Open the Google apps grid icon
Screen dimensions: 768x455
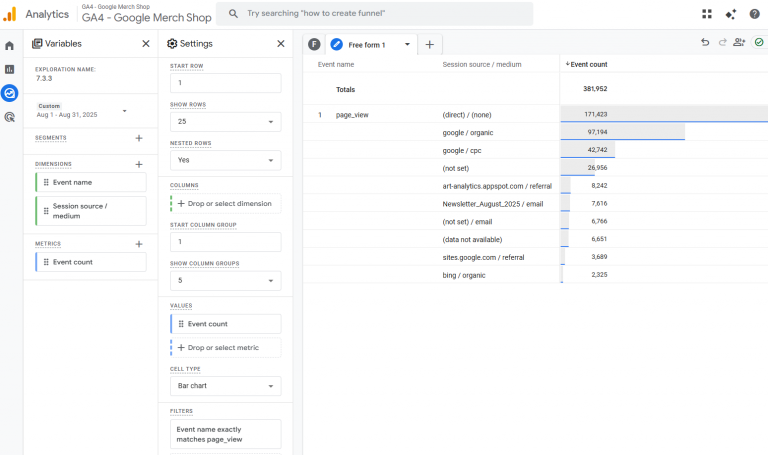coord(707,14)
